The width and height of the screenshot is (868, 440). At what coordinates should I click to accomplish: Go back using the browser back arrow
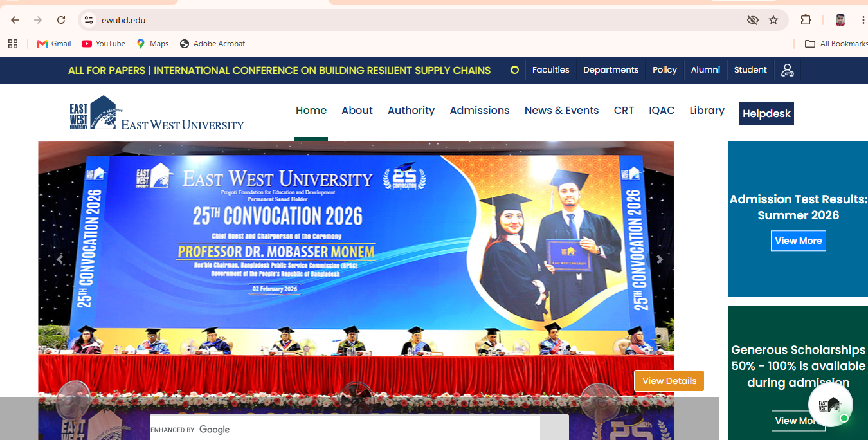click(15, 20)
